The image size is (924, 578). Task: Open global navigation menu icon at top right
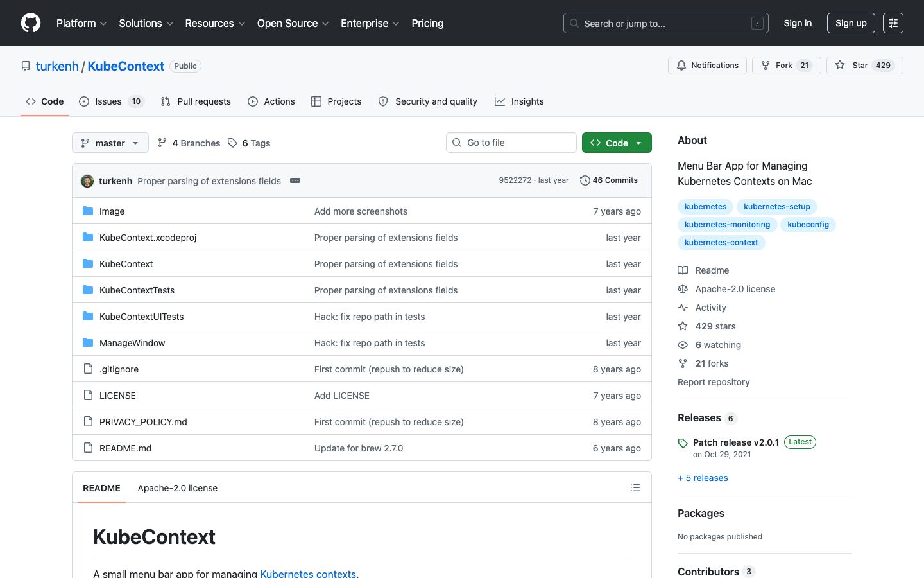pyautogui.click(x=893, y=23)
